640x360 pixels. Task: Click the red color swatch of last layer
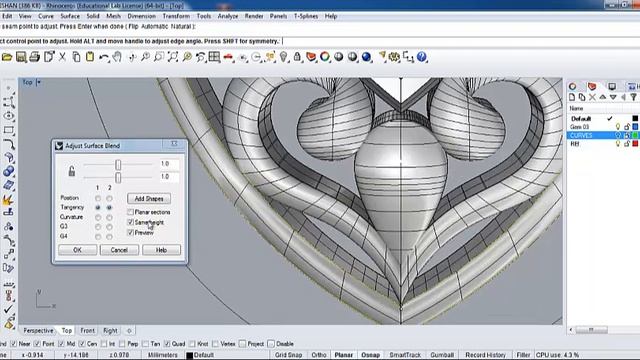(x=635, y=144)
